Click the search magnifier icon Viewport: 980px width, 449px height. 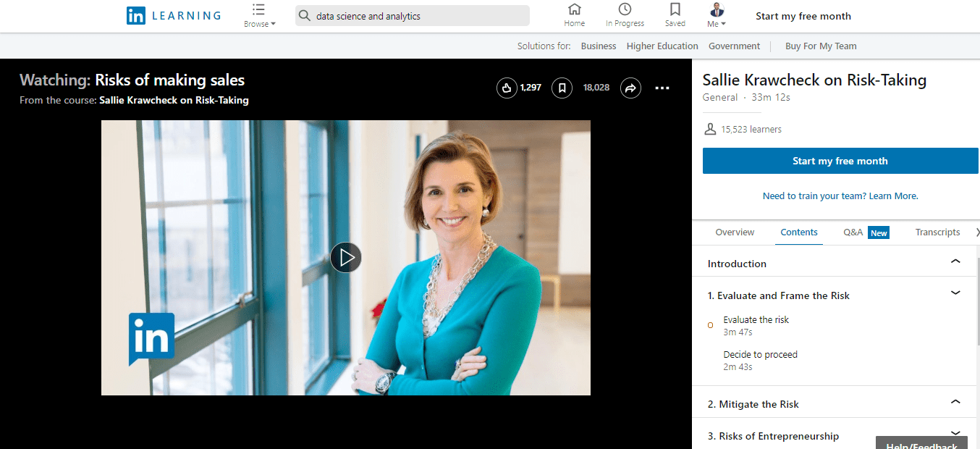(305, 16)
